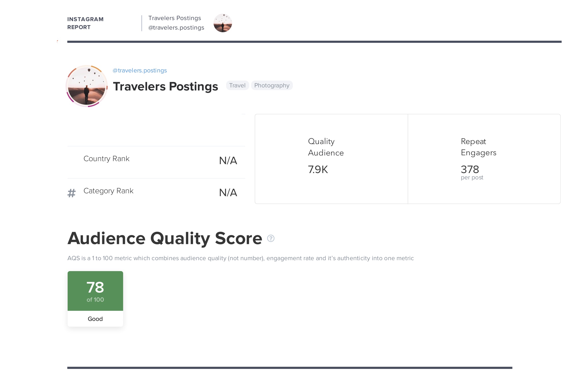The width and height of the screenshot is (588, 389).
Task: Click the Category Rank label
Action: 108,191
